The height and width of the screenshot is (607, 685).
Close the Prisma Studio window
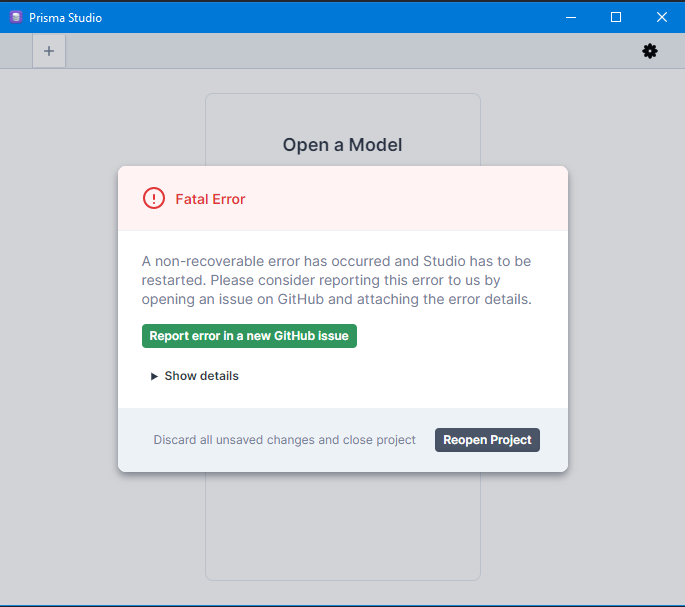coord(662,17)
